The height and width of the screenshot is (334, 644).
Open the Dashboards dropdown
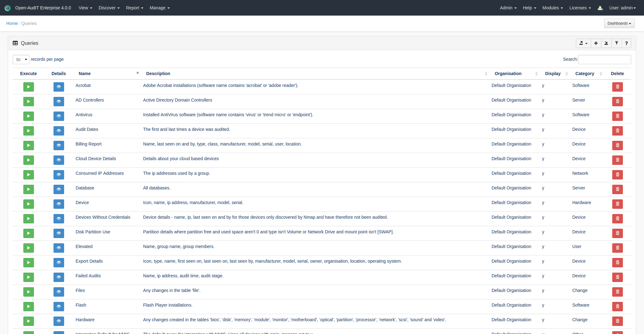pos(619,23)
